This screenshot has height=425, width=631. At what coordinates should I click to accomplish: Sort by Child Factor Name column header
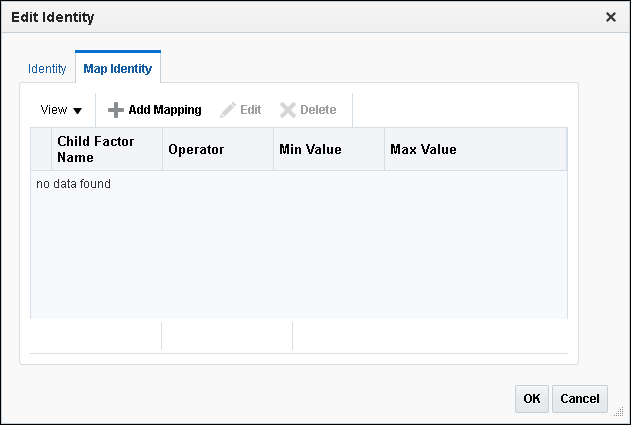(x=95, y=149)
